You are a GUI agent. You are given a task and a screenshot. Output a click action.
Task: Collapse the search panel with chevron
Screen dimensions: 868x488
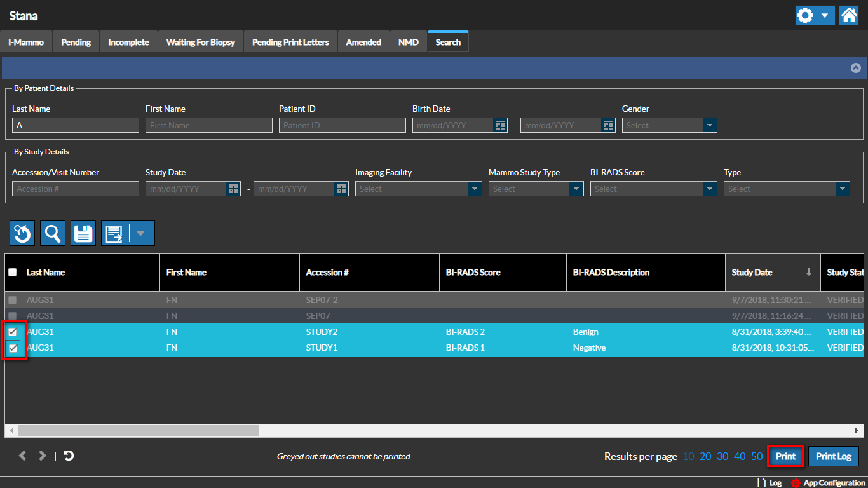[855, 68]
